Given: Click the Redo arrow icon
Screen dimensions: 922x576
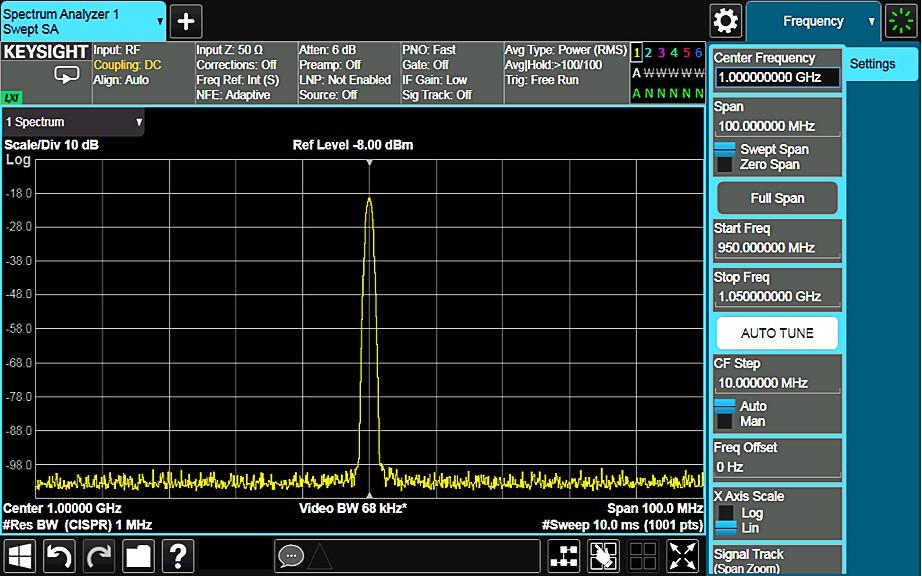Looking at the screenshot, I should click(99, 556).
